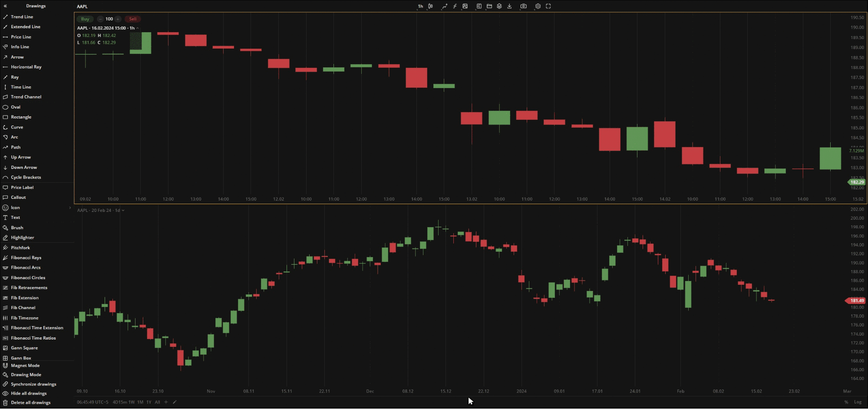Open the chart layout grid dropdown
Screen dimensions: 868x409
click(x=479, y=7)
